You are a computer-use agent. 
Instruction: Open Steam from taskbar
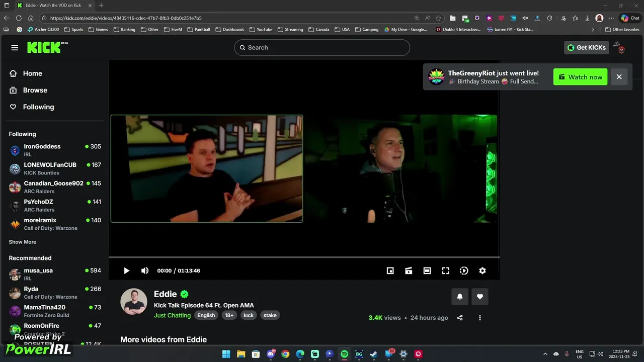[374, 354]
